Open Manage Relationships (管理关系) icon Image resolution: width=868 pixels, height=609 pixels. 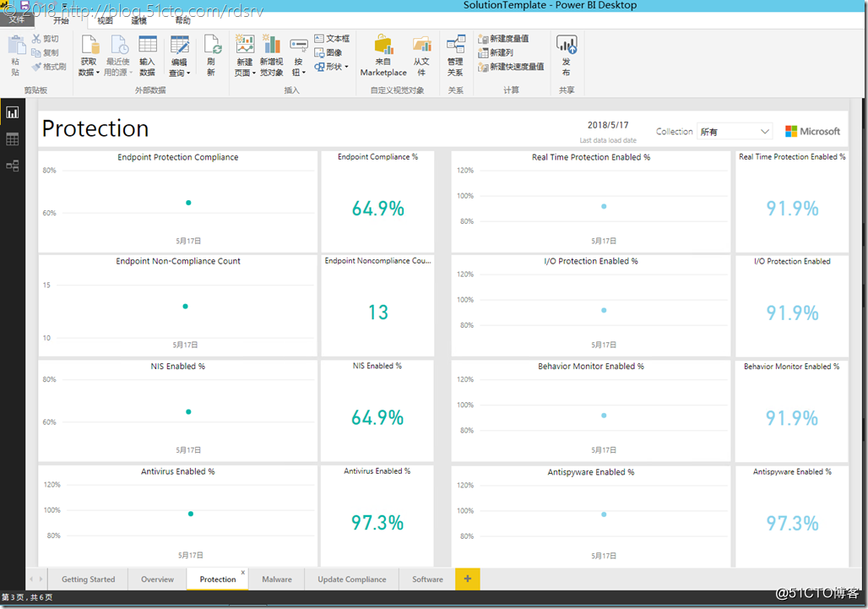tap(456, 44)
